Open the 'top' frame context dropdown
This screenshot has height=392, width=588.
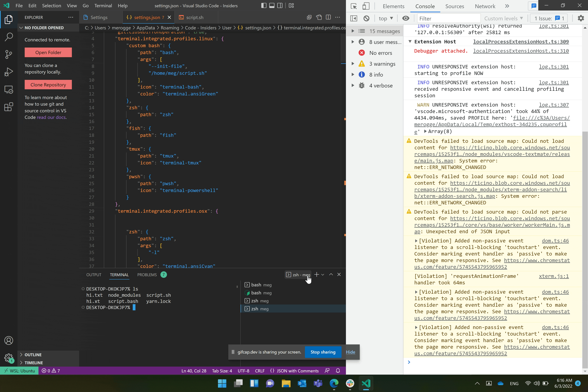click(385, 18)
